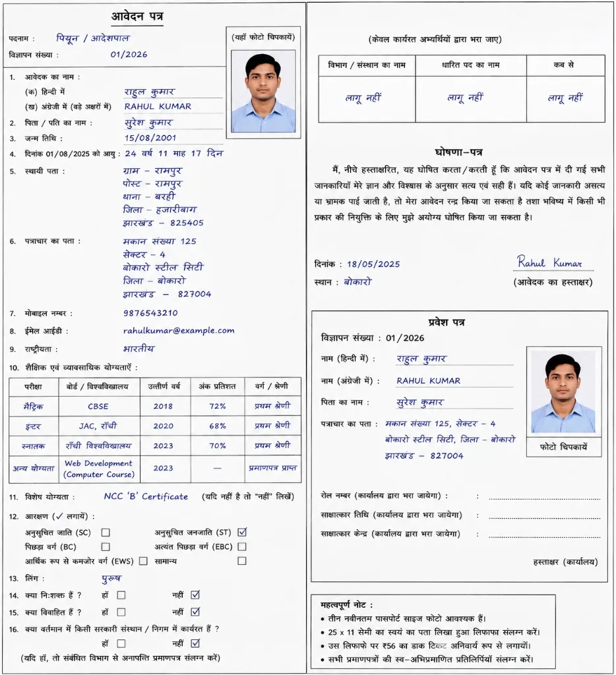Click स्थान value बोकारो
The image size is (616, 675).
click(x=357, y=282)
